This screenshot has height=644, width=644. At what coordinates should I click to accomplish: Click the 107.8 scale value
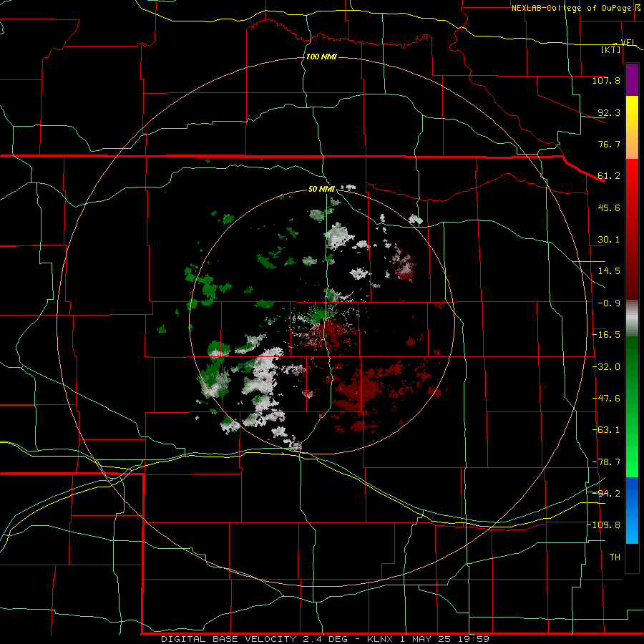606,80
